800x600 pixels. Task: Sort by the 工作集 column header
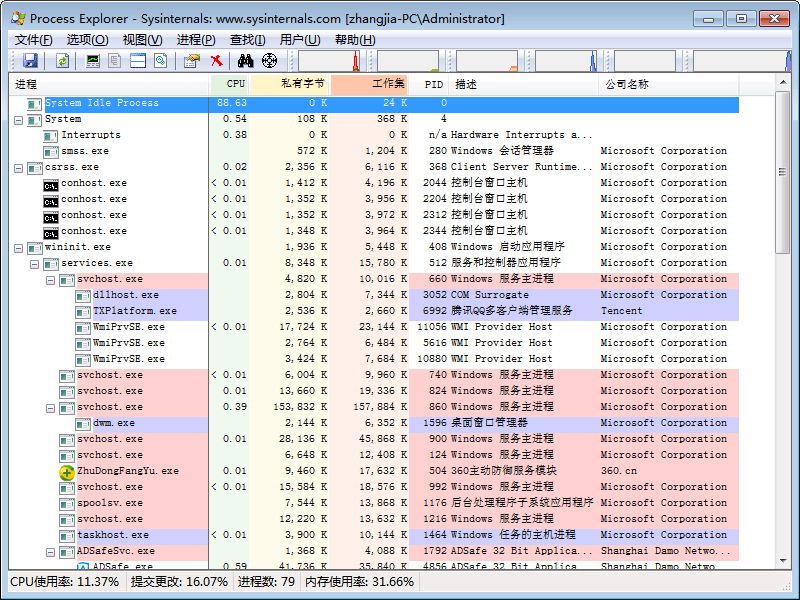coord(370,84)
